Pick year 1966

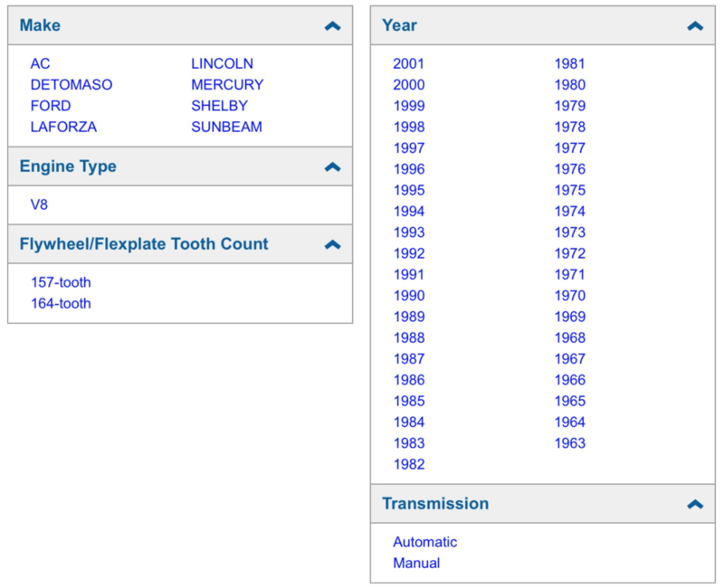point(570,380)
